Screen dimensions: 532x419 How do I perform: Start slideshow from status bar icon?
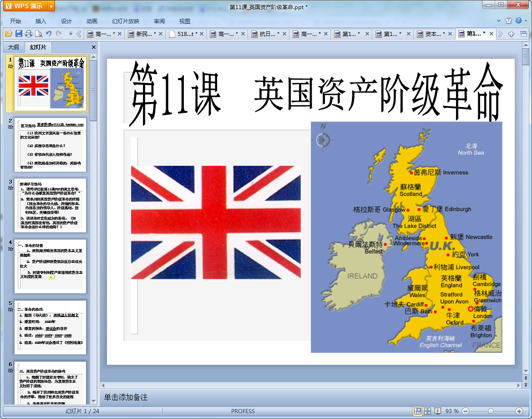coord(438,411)
